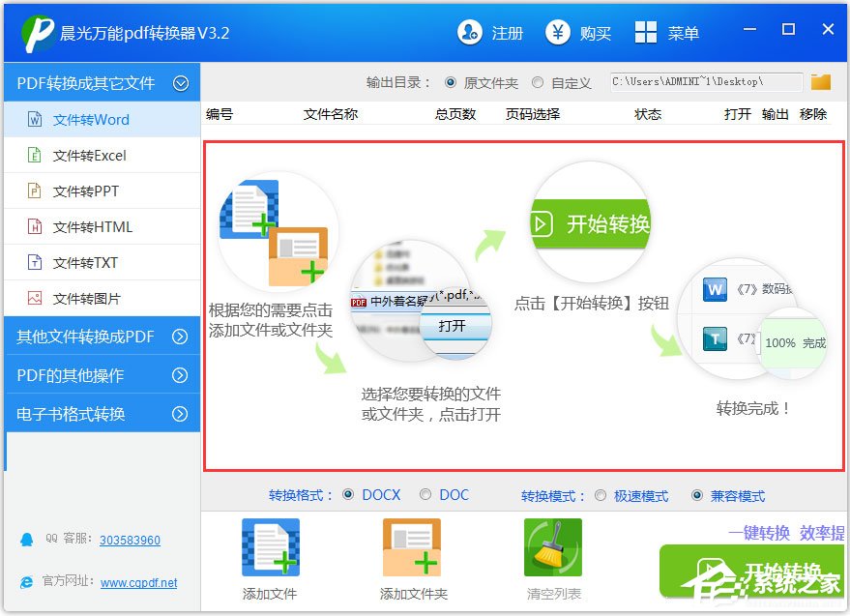
Task: Click the app logo in title bar
Action: pyautogui.click(x=38, y=33)
